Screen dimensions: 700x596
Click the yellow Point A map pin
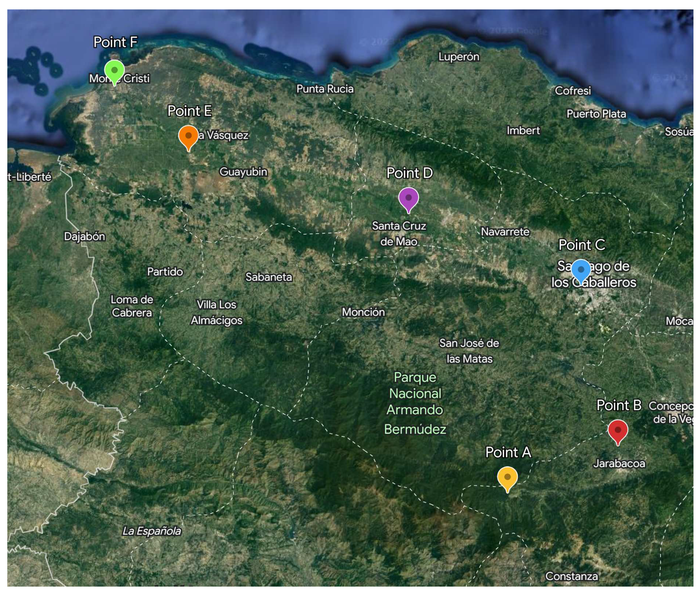pos(507,478)
